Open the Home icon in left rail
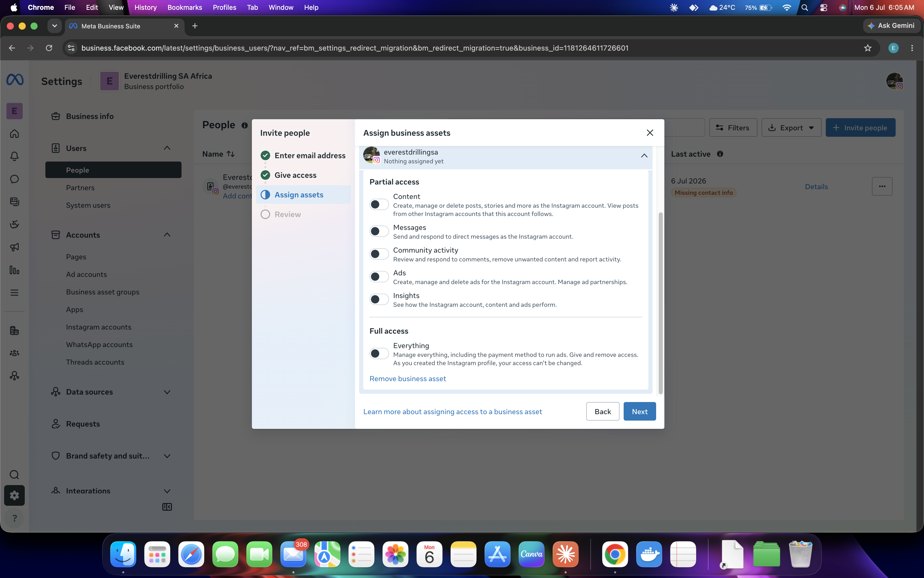 [14, 134]
